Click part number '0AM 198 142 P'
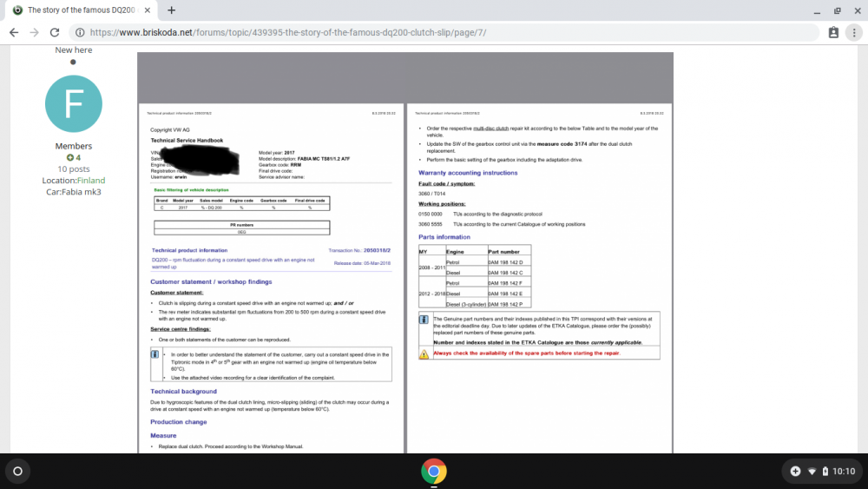The height and width of the screenshot is (489, 868). 505,305
